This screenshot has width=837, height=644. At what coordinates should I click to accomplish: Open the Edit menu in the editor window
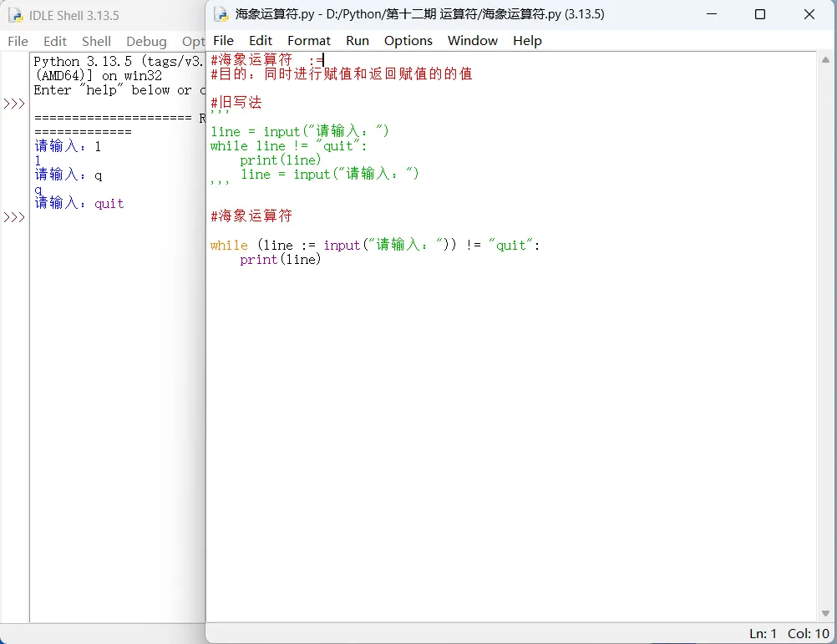(x=260, y=41)
